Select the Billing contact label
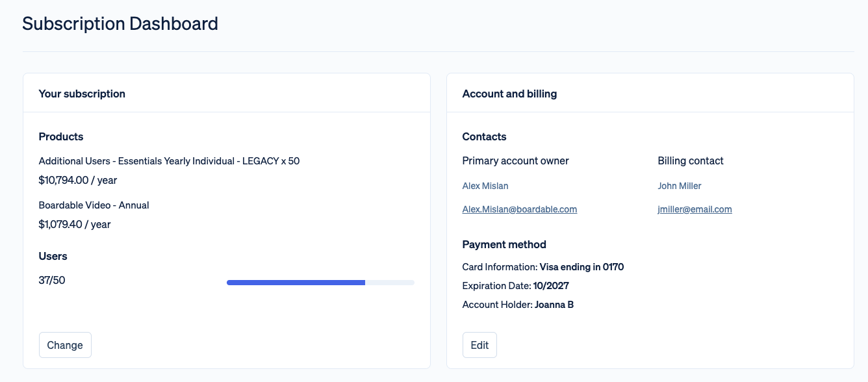Viewport: 868px width, 382px height. coord(691,160)
